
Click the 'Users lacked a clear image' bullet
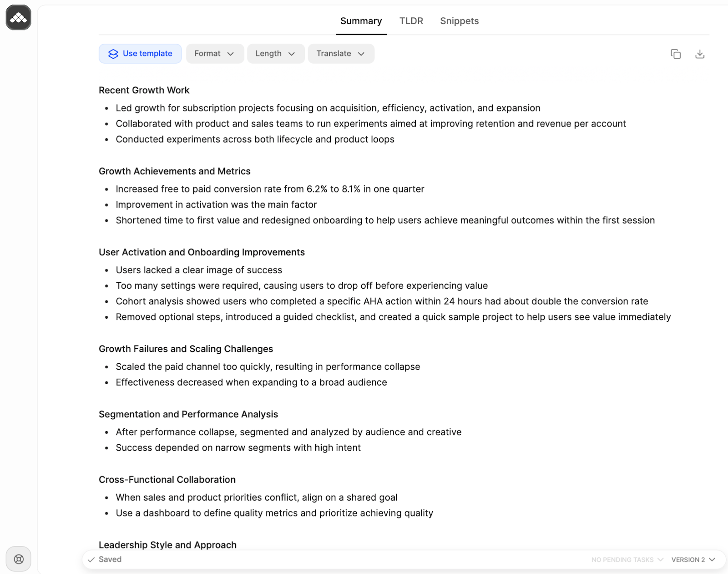(199, 270)
